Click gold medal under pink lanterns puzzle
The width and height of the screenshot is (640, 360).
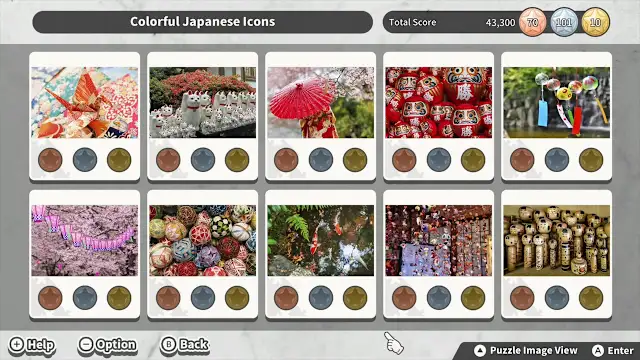pos(119,298)
